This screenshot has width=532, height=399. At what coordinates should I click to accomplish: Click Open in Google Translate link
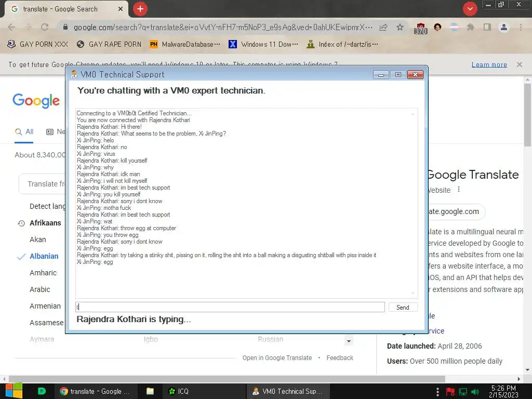coord(277,358)
